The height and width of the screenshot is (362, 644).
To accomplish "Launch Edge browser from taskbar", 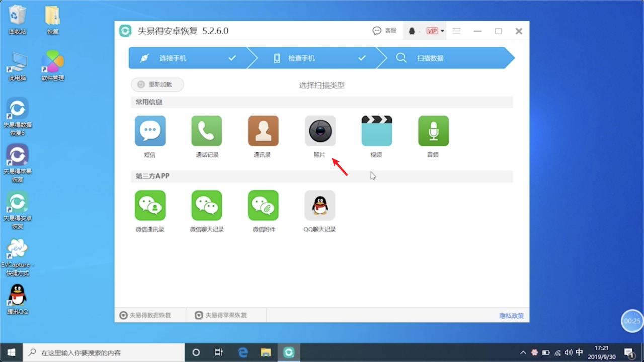I will [243, 352].
